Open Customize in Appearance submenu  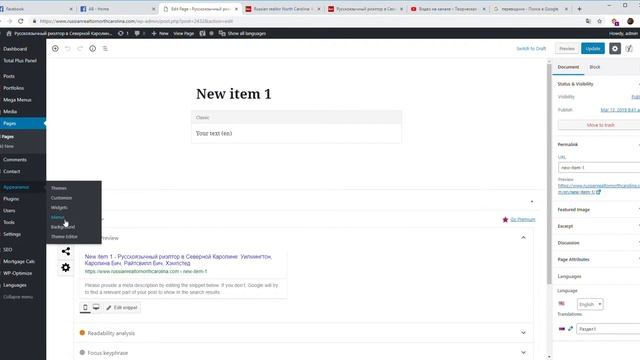[x=61, y=198]
